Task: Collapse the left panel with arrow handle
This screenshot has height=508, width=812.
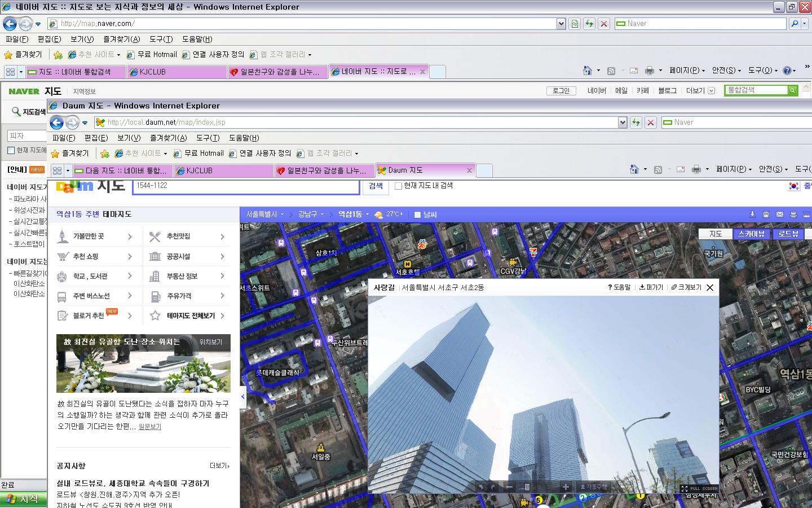Action: click(243, 397)
